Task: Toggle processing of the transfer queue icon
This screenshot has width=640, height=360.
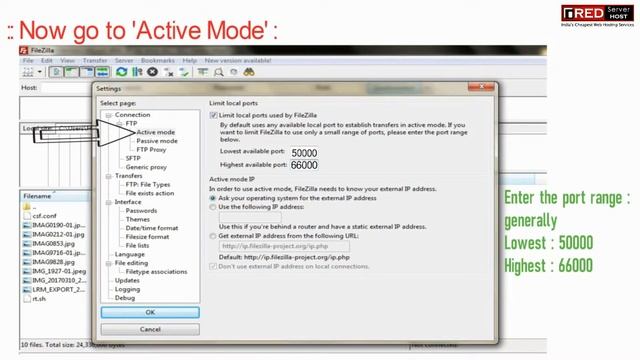Action: [137, 72]
